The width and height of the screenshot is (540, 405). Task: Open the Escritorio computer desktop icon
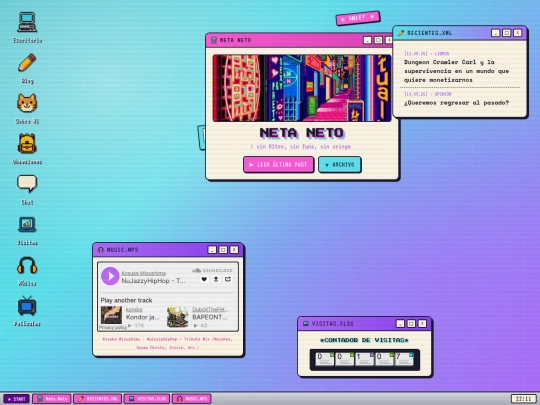pos(27,28)
